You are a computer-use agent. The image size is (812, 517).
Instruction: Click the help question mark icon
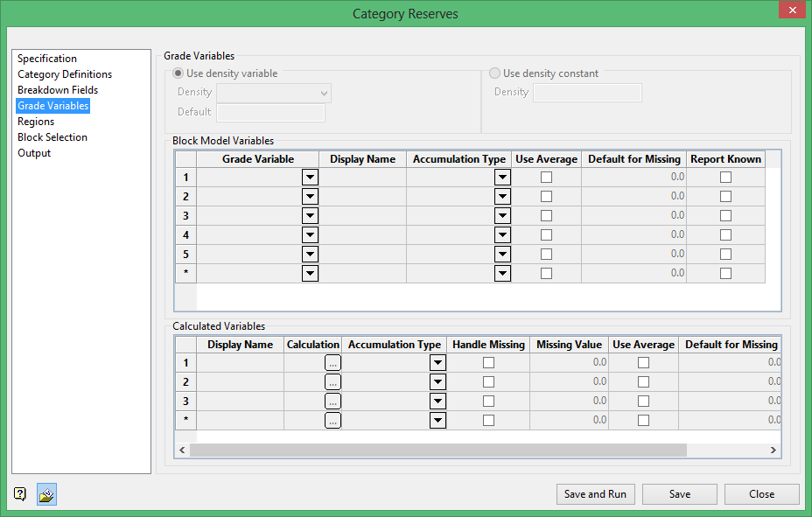point(20,494)
